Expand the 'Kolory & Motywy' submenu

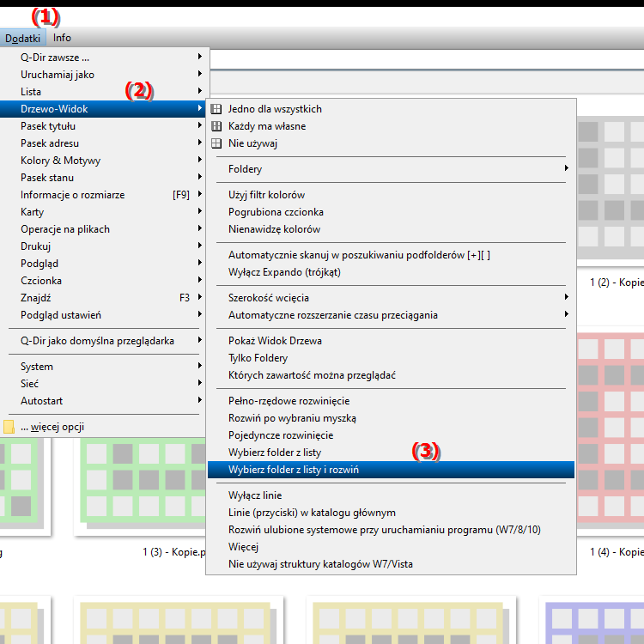click(x=102, y=161)
